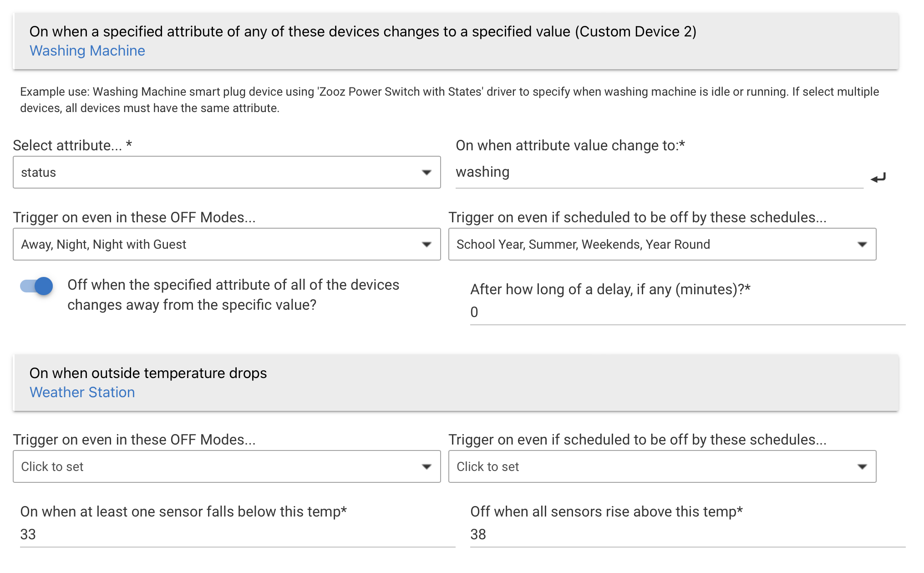
Task: Toggle the 'Off when the specified attribute' switch
Action: pos(36,286)
